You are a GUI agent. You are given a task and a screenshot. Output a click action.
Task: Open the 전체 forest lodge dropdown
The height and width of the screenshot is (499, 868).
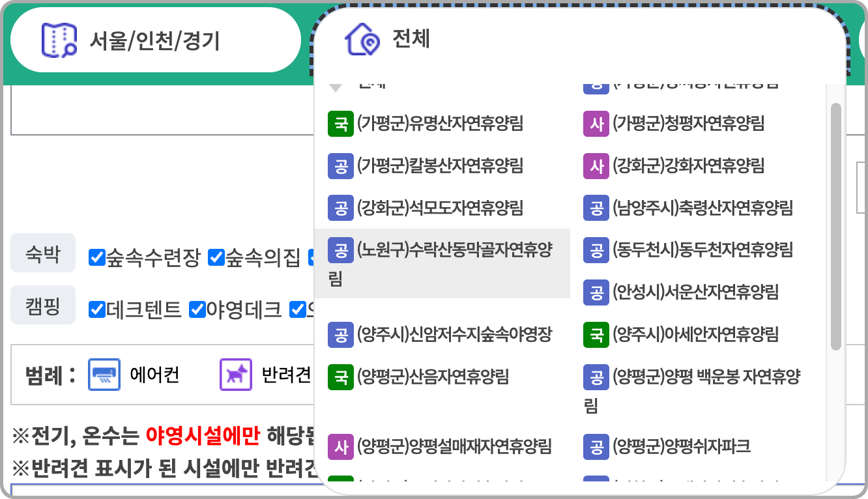coord(581,40)
